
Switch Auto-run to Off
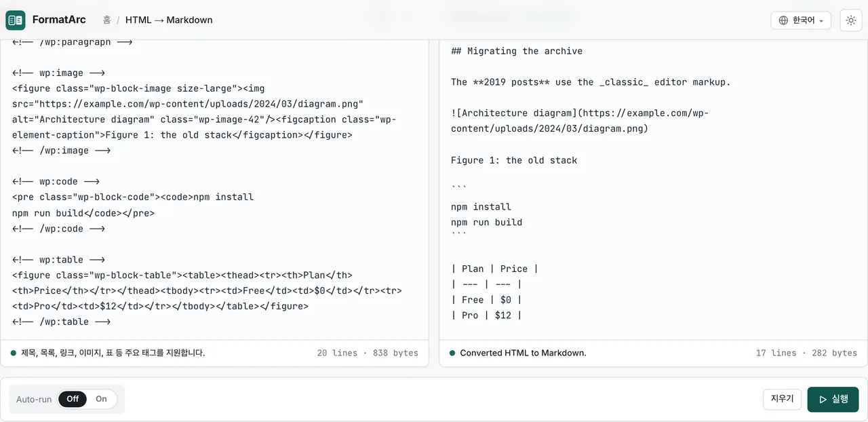point(73,399)
